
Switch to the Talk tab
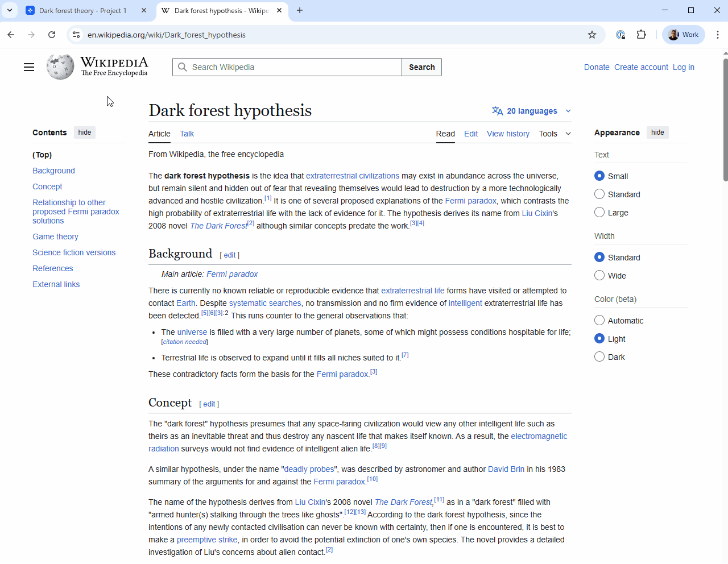[187, 134]
